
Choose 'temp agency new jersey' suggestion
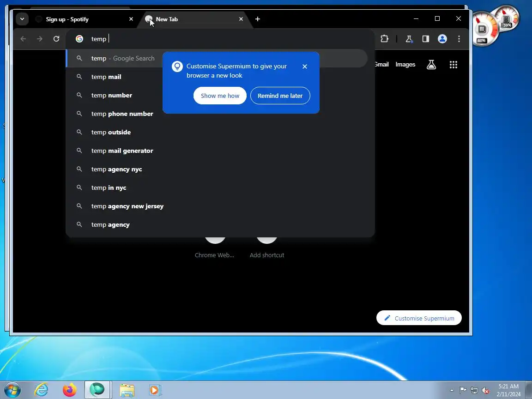tap(217, 206)
